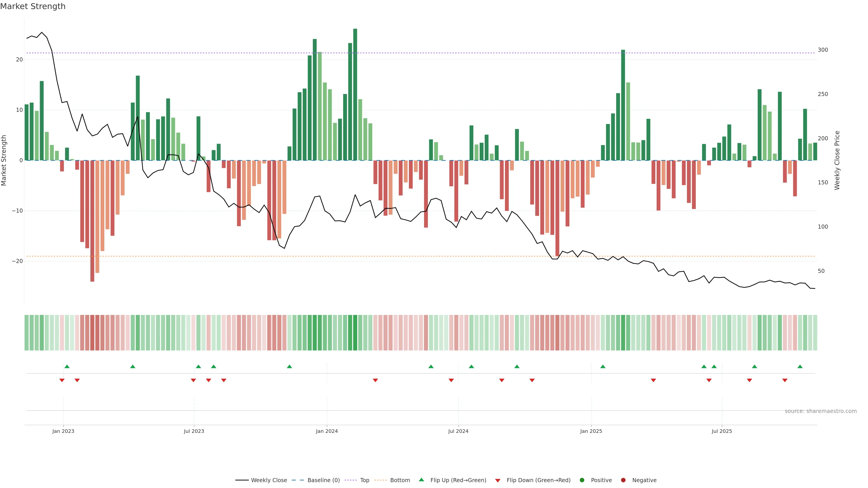Click the last red flip-down triangle marker
The width and height of the screenshot is (868, 488).
[x=785, y=380]
